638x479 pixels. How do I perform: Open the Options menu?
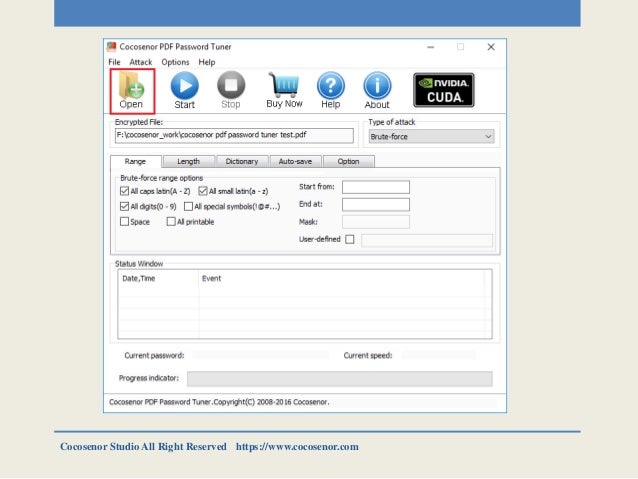(175, 62)
